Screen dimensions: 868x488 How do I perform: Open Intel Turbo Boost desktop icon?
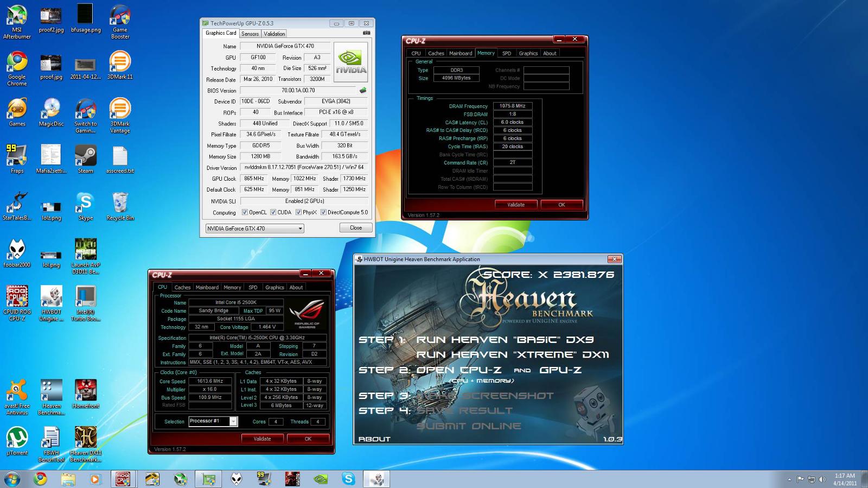pyautogui.click(x=85, y=303)
